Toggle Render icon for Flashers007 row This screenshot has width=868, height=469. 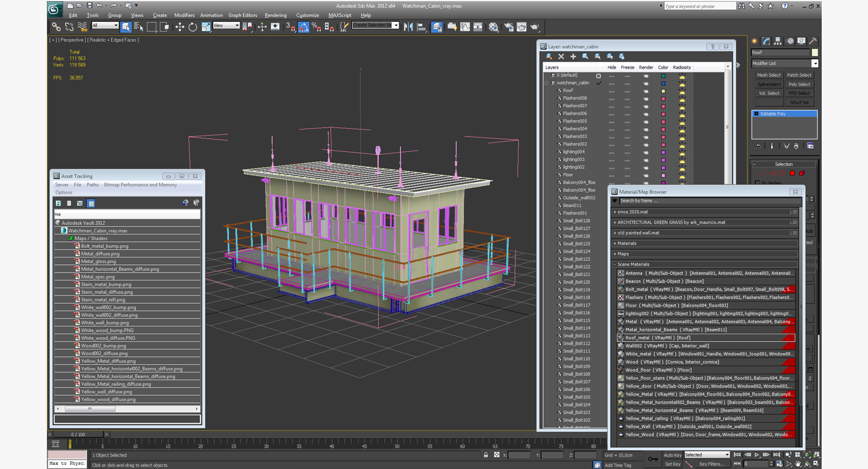[646, 106]
